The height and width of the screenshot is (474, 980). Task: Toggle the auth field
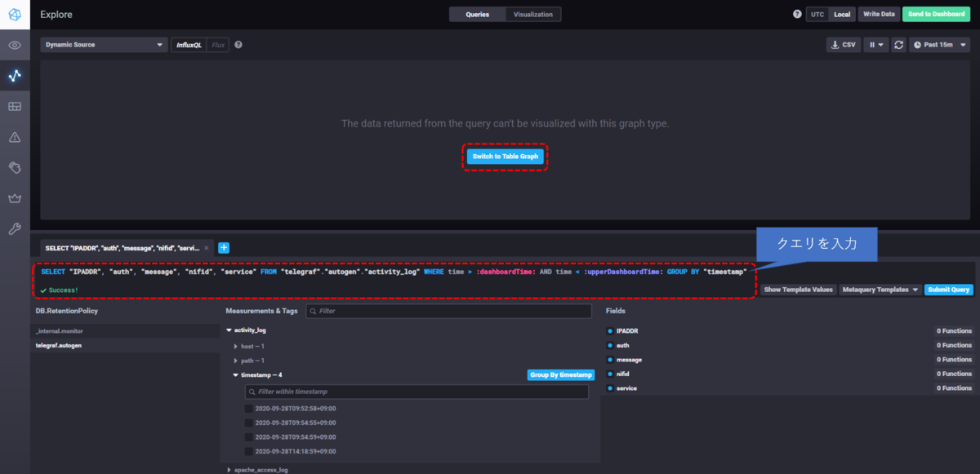click(622, 345)
